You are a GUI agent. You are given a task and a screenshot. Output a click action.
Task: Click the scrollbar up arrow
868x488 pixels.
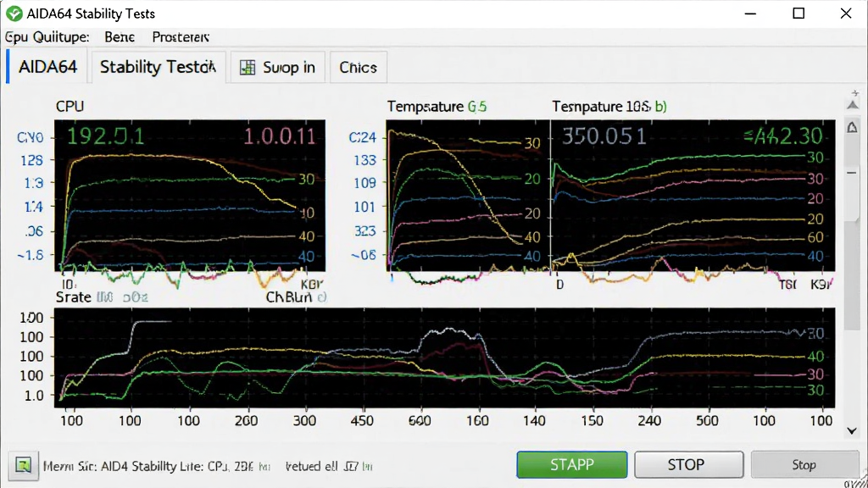coord(853,104)
